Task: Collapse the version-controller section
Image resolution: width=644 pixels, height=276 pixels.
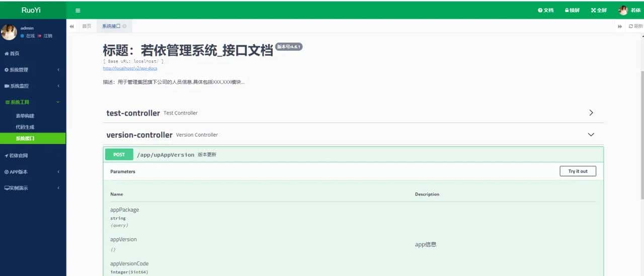Action: [x=591, y=135]
